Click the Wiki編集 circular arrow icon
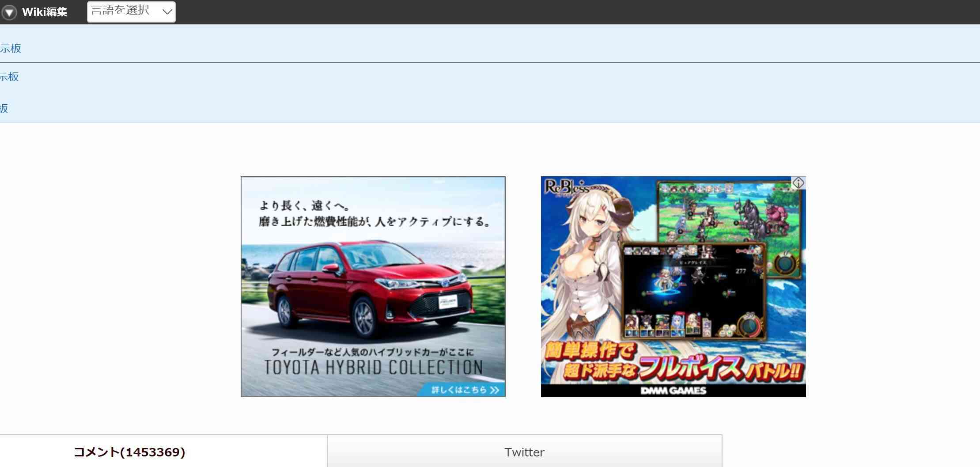This screenshot has height=467, width=980. 9,12
